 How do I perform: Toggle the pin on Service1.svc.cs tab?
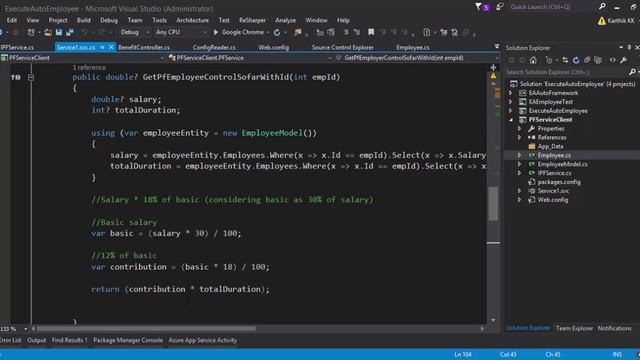pyautogui.click(x=102, y=47)
